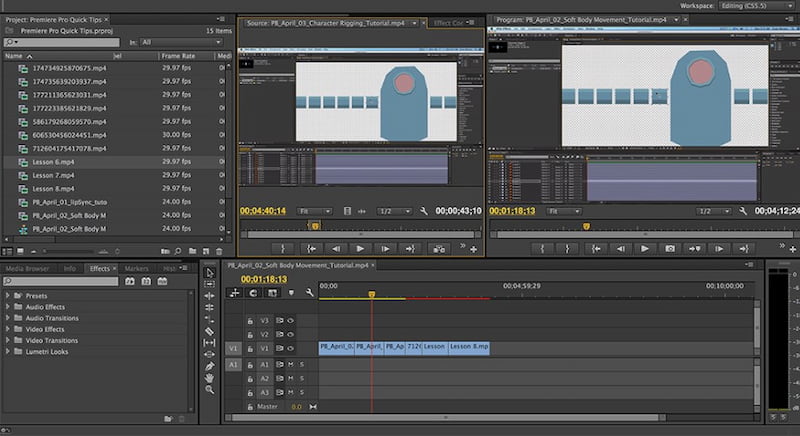Select the Razor tool
The width and height of the screenshot is (800, 436).
pyautogui.click(x=209, y=331)
